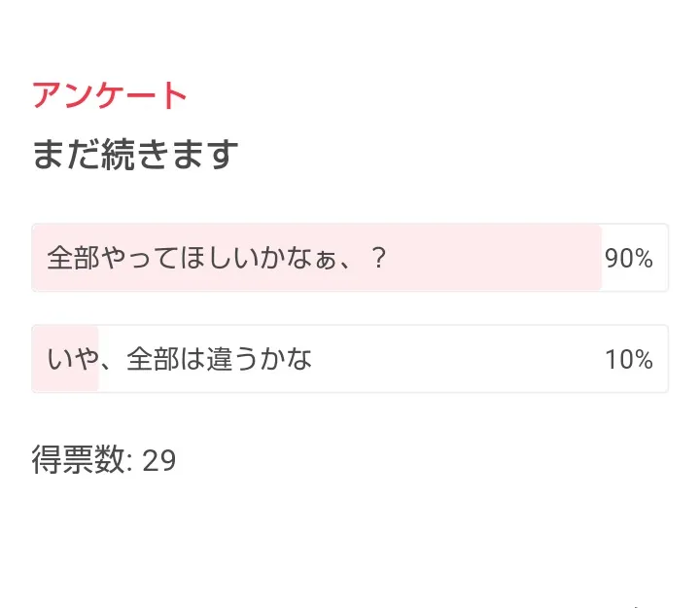Click the number "29" in the vote count

[x=159, y=461]
